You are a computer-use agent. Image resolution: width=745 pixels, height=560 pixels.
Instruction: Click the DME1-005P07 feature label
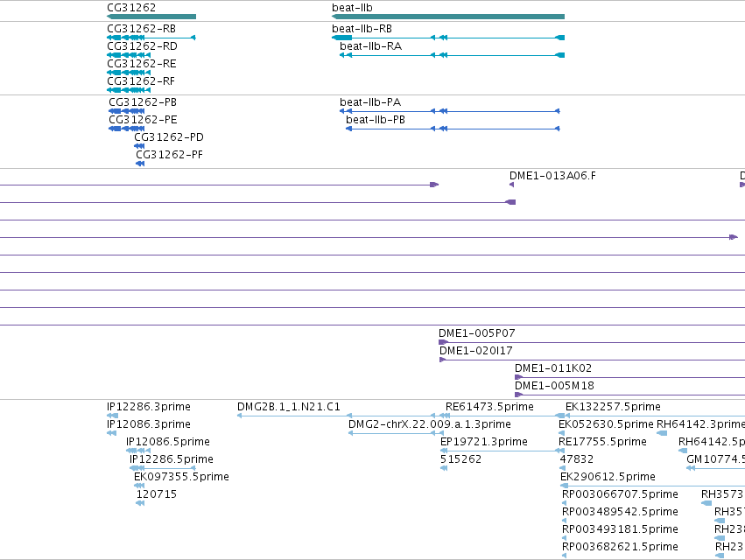point(476,333)
